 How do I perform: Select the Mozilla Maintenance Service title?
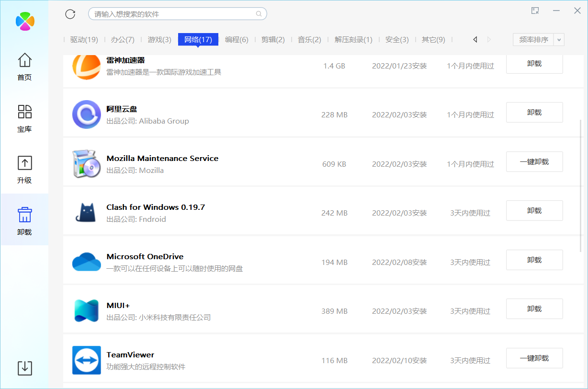[162, 158]
